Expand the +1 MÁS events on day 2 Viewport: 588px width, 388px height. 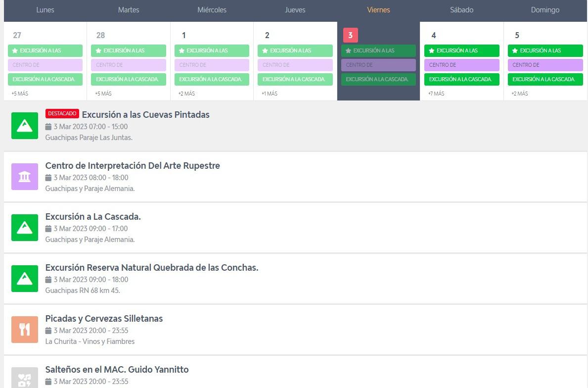(270, 94)
